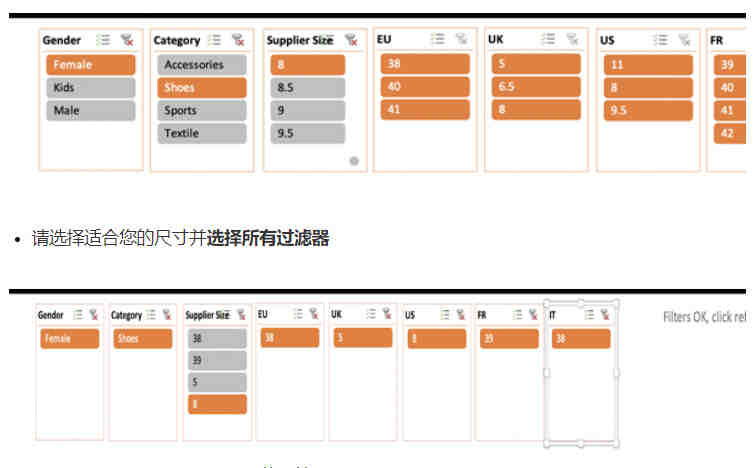Select Male in Gender slicer
The image size is (753, 468).
click(x=91, y=110)
